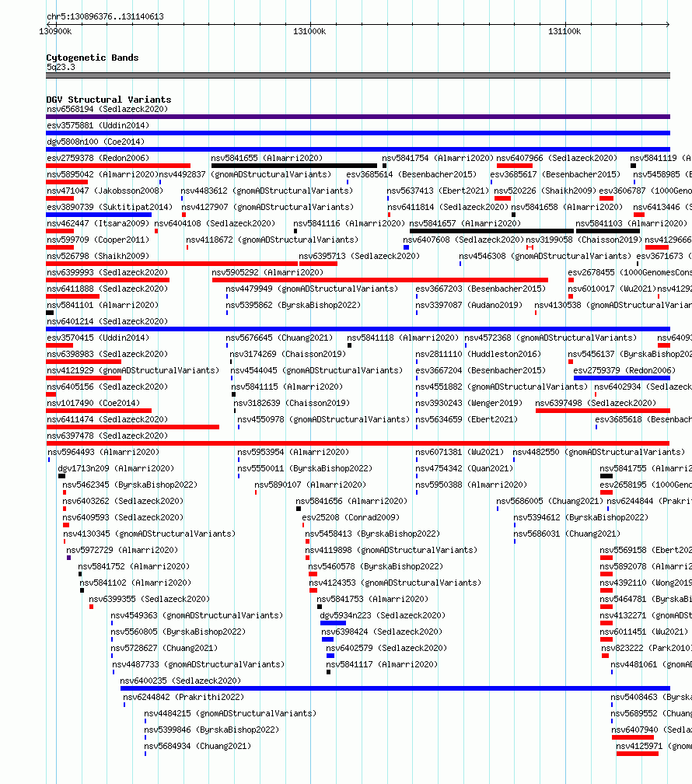Image resolution: width=692 pixels, height=784 pixels.
Task: Click the Cytogenetic Bands track title
Action: click(93, 58)
